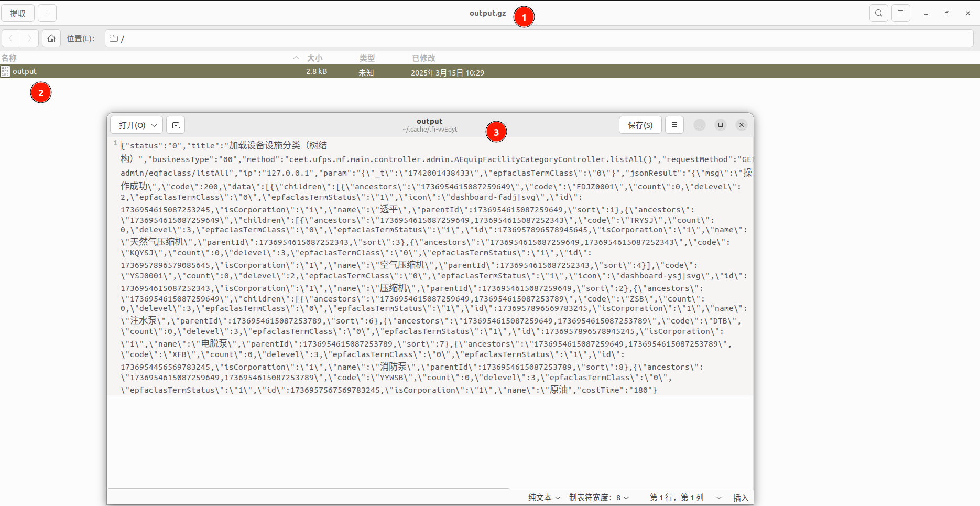This screenshot has width=980, height=506.
Task: Maximize the output text editor window
Action: coord(721,125)
